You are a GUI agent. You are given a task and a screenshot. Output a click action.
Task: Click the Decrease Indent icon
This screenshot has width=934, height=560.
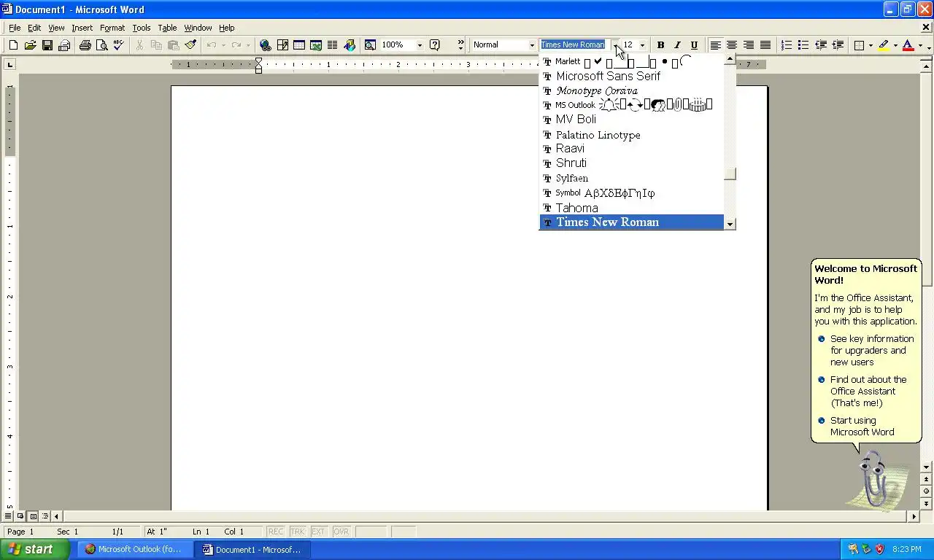tap(821, 45)
